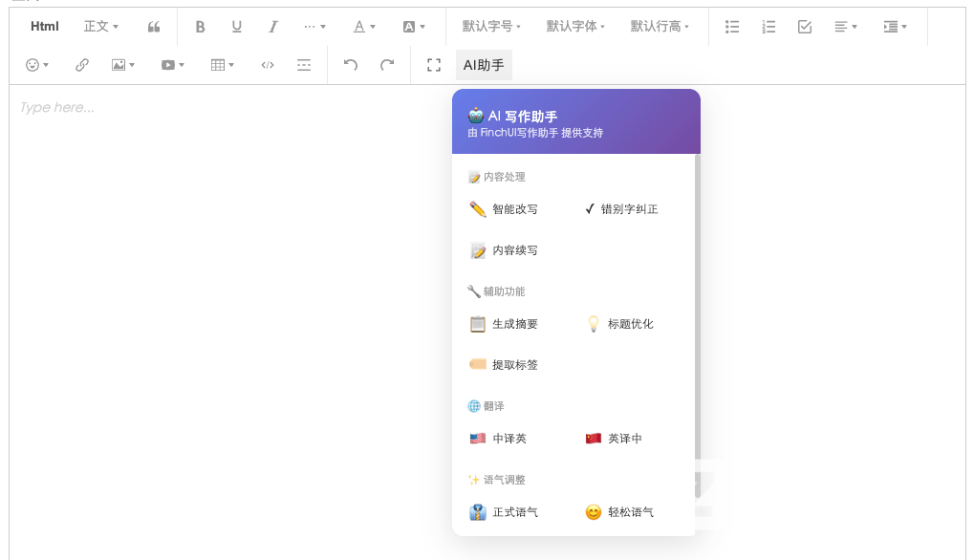Click the AI助手 toolbar button
Image resolution: width=974 pixels, height=560 pixels.
click(484, 65)
